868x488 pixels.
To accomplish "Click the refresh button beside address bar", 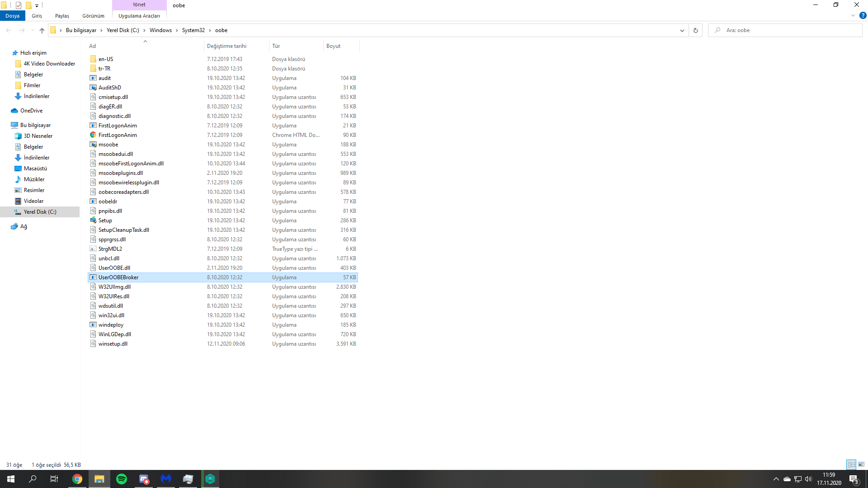I will tap(695, 30).
